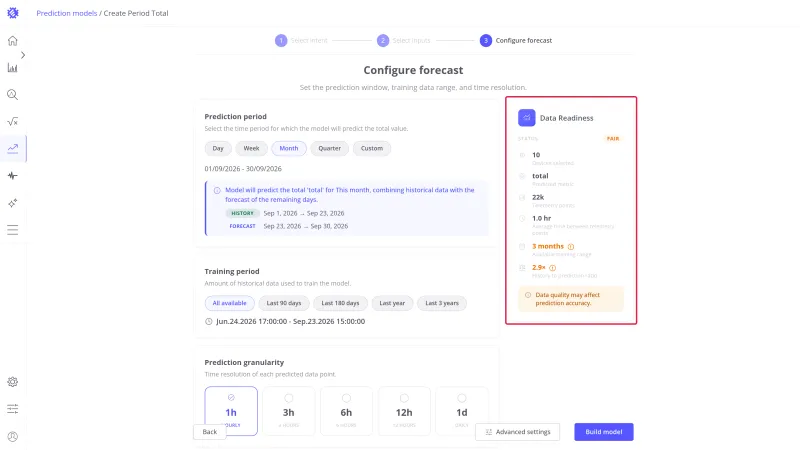
Task: Click the info icon next to 3 months
Action: pos(571,246)
